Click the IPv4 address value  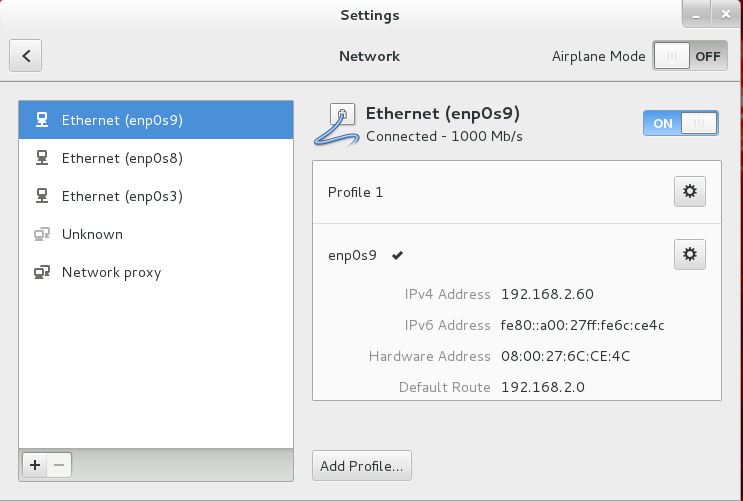(x=547, y=294)
